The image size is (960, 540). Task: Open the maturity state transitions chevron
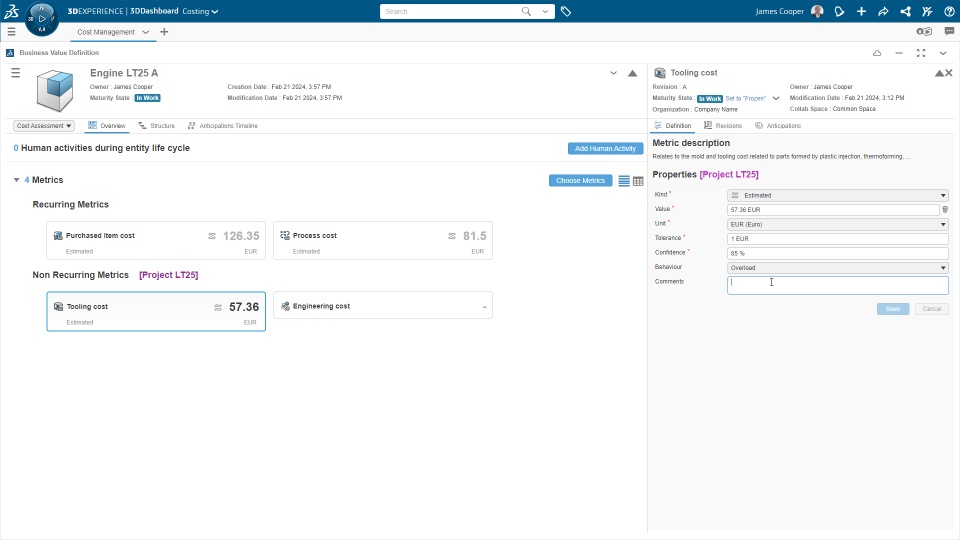(x=776, y=98)
